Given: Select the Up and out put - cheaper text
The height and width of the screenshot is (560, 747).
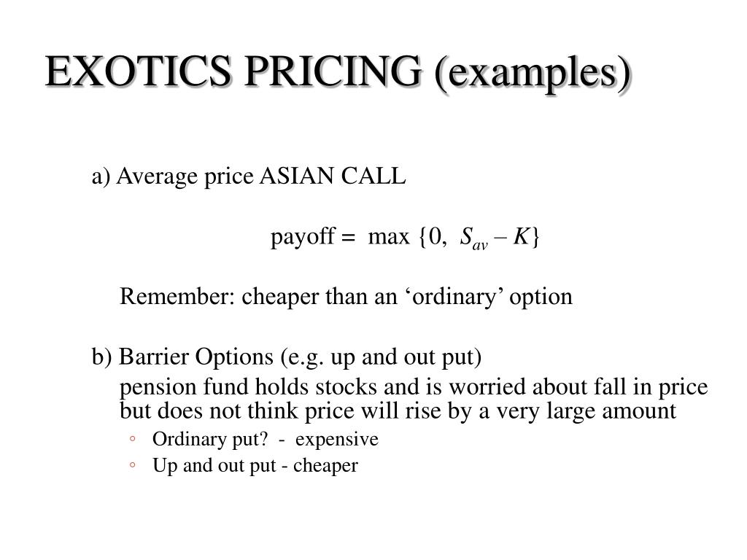Looking at the screenshot, I should coord(255,466).
